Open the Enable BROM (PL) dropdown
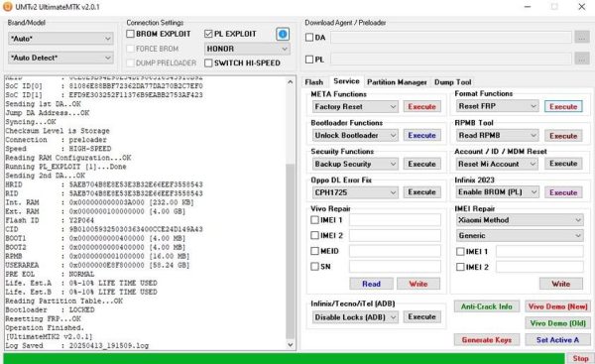This screenshot has height=364, width=595. [497, 192]
